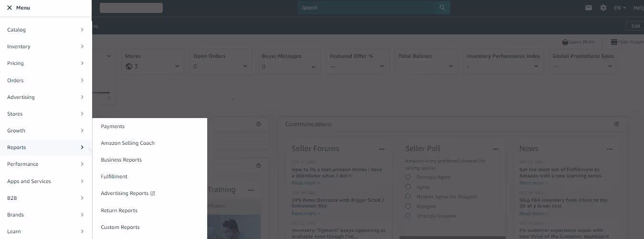Select Custom Reports

[120, 227]
